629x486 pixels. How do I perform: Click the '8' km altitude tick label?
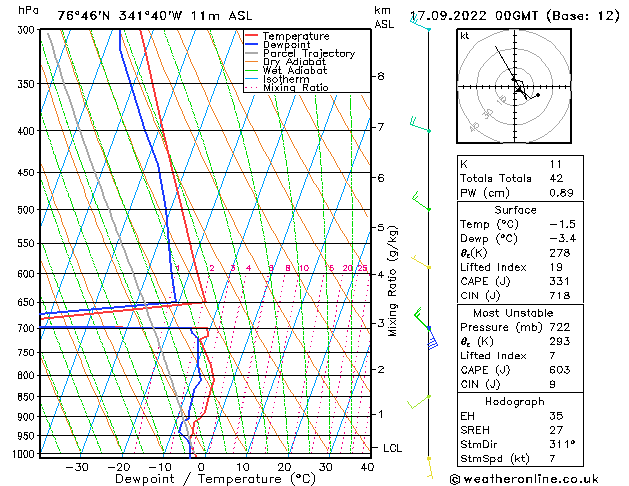click(381, 76)
